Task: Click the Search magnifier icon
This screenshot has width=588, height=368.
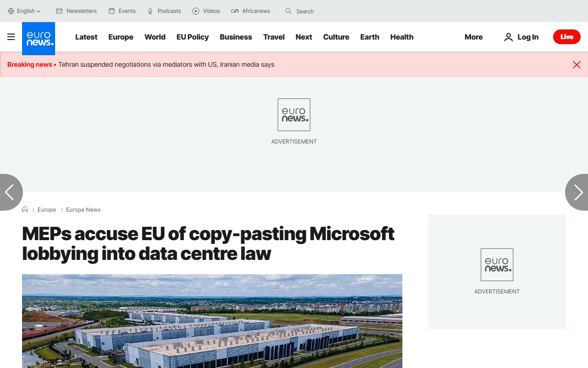Action: 288,11
